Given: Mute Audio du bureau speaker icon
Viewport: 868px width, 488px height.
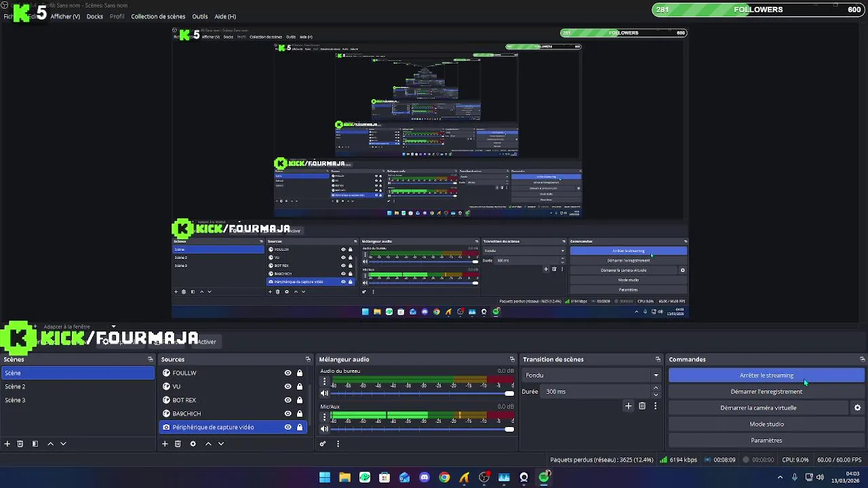Looking at the screenshot, I should click(324, 393).
